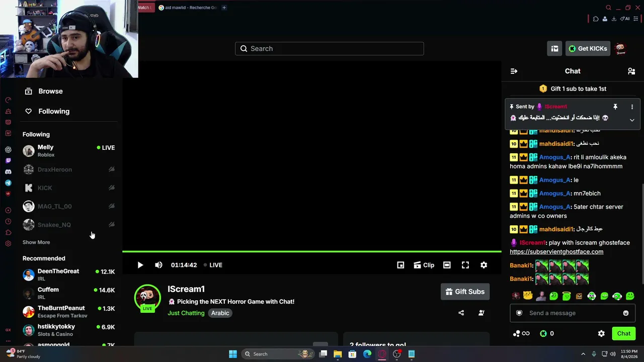This screenshot has width=644, height=362.
Task: Click the Send a message chat input
Action: click(x=573, y=313)
